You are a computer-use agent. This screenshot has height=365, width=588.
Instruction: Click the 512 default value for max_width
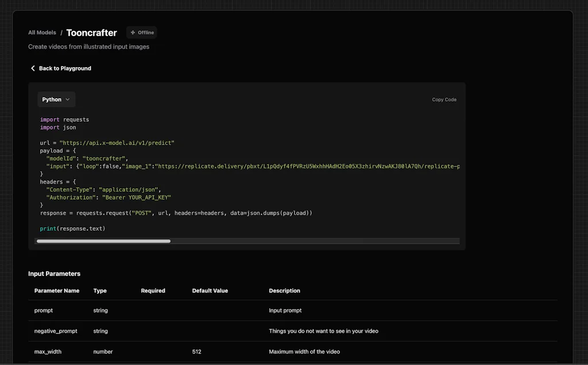(x=197, y=351)
